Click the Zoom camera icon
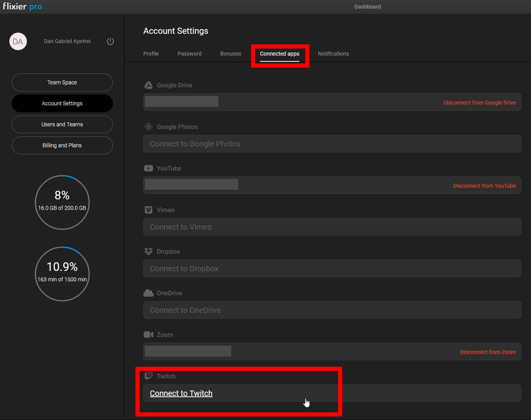Image resolution: width=531 pixels, height=420 pixels. [148, 335]
